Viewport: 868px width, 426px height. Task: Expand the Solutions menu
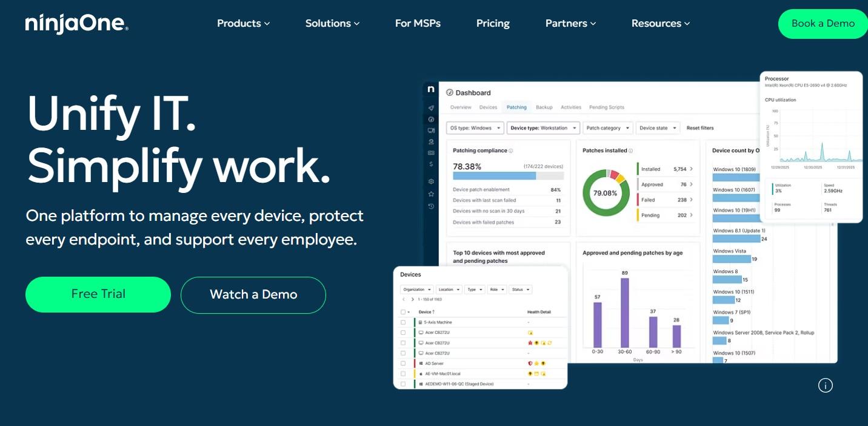coord(333,24)
